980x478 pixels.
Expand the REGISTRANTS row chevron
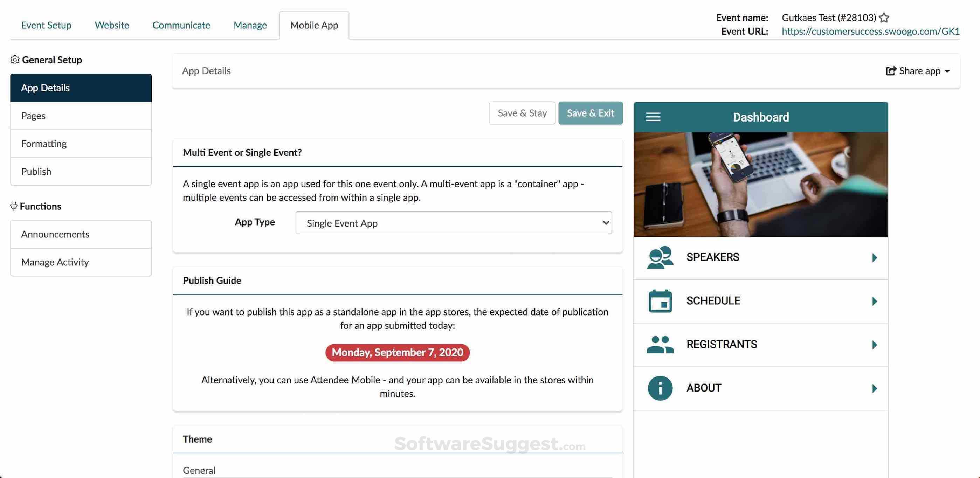click(x=874, y=345)
